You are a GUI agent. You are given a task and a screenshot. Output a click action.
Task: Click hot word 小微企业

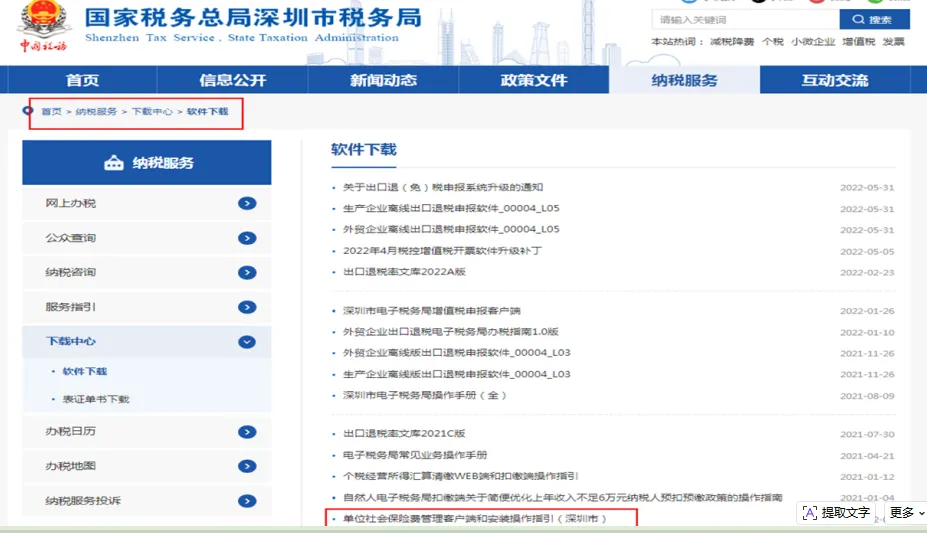point(813,41)
